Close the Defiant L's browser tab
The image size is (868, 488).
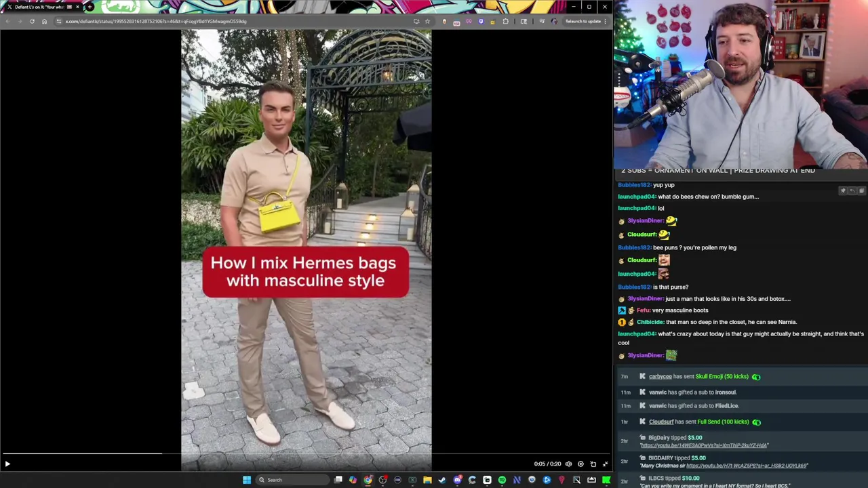78,7
